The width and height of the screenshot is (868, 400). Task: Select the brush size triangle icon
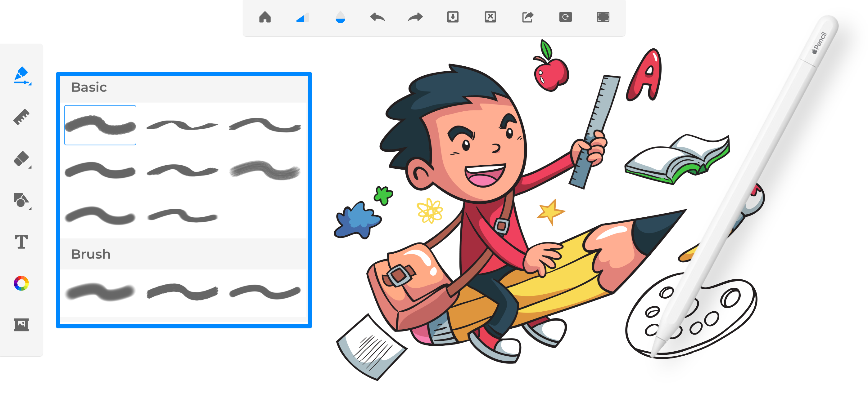(x=302, y=17)
